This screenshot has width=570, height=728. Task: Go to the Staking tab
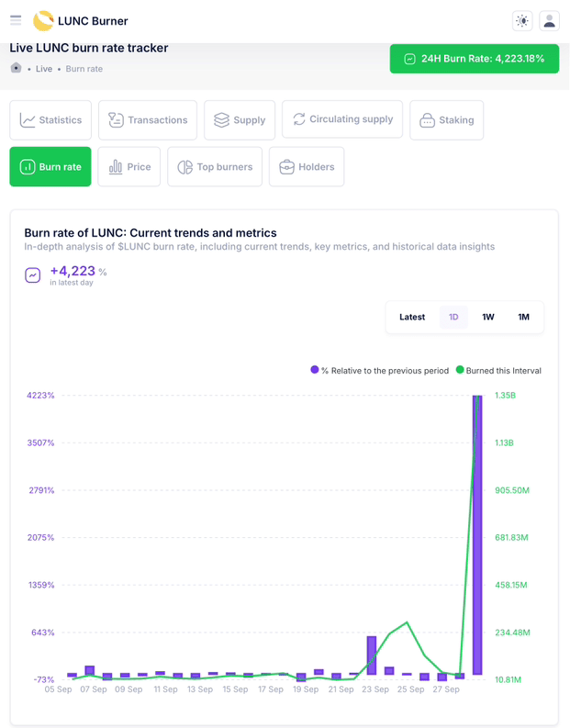pos(446,119)
